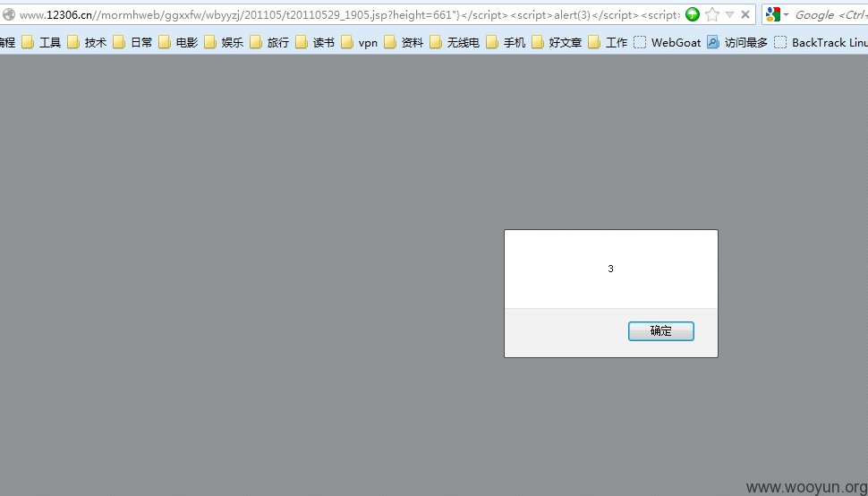The width and height of the screenshot is (868, 496).
Task: Open the 工具 bookmark folder
Action: 41,42
